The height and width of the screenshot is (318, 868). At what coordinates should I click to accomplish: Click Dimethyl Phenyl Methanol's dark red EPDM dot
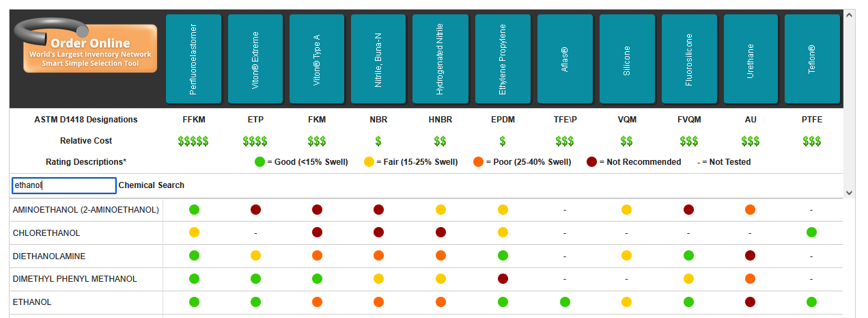coord(503,279)
